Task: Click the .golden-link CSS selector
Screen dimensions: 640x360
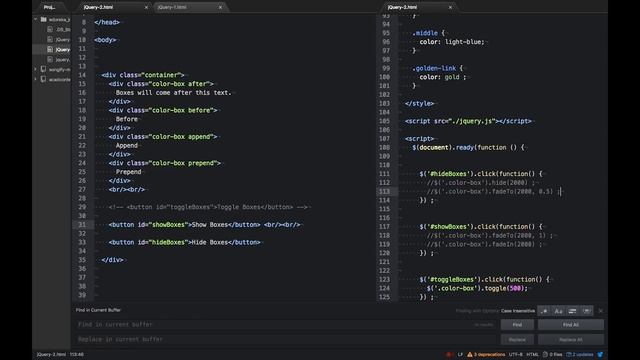Action: point(434,68)
